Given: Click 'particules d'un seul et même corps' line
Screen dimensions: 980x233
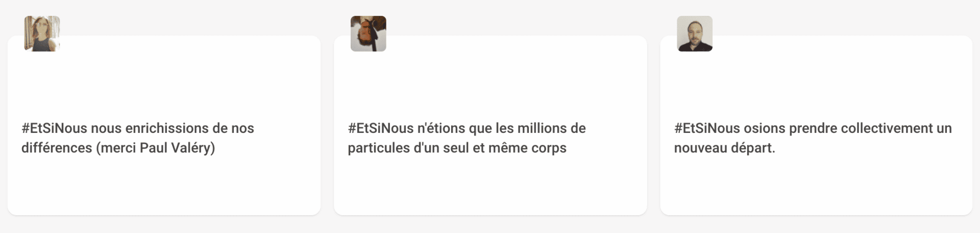Looking at the screenshot, I should [x=457, y=148].
